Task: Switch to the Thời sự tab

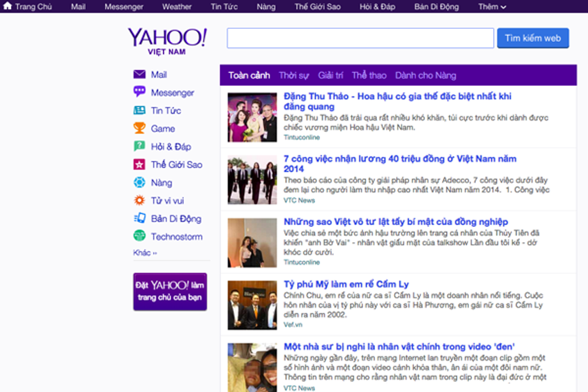Action: click(x=294, y=76)
